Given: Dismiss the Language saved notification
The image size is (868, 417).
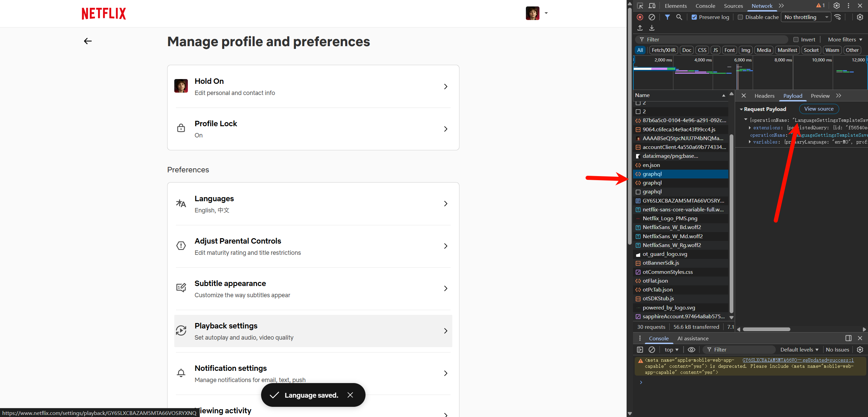Looking at the screenshot, I should click(350, 395).
